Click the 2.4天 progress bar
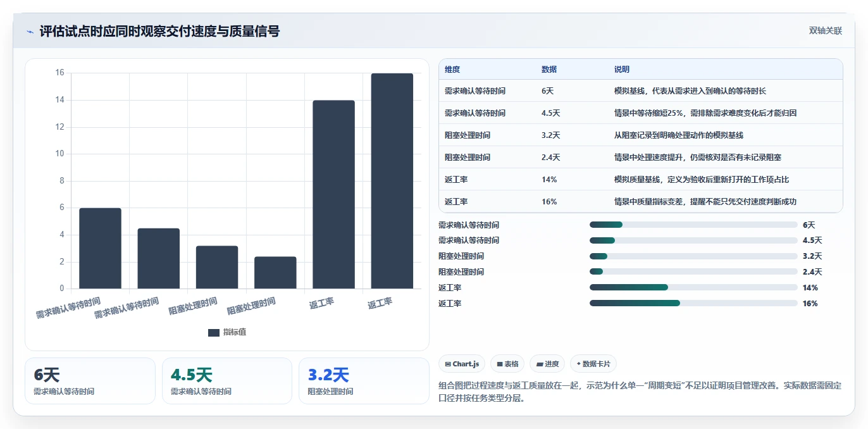The height and width of the screenshot is (429, 868). point(693,271)
